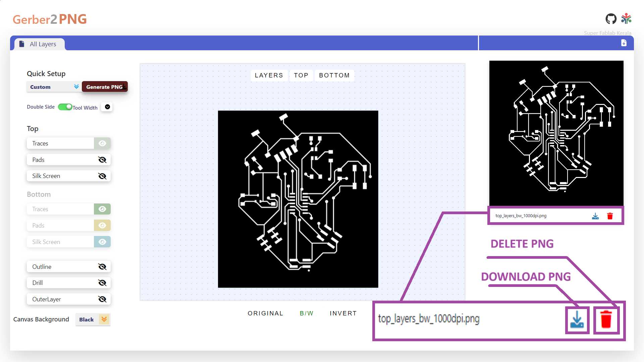This screenshot has height=362, width=644.
Task: Toggle the Double Side switch
Action: (x=65, y=107)
